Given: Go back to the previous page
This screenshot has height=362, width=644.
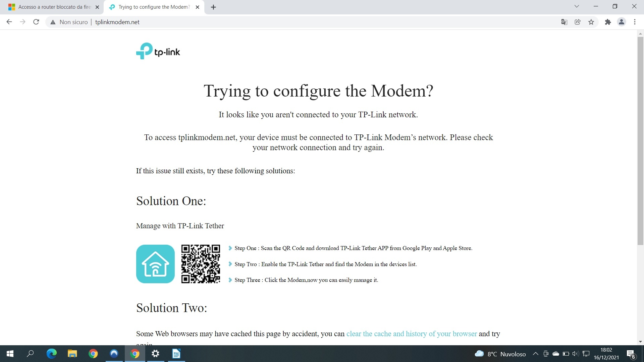Looking at the screenshot, I should click(x=9, y=22).
